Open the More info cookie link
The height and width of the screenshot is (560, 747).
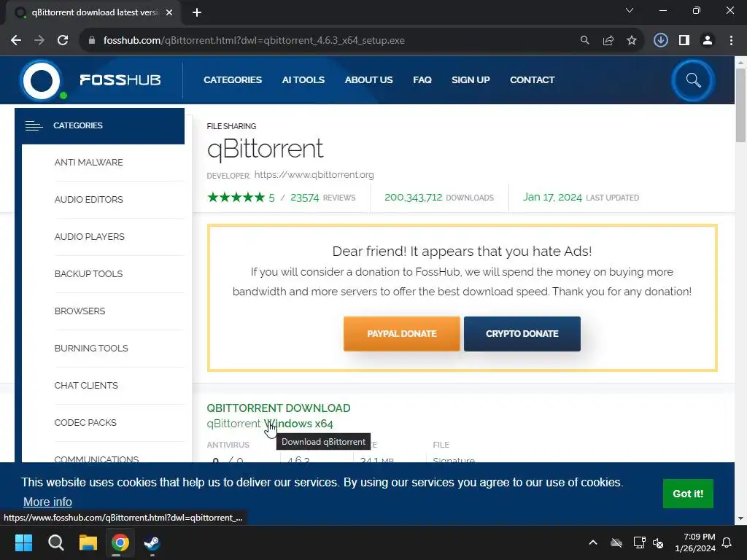(47, 502)
